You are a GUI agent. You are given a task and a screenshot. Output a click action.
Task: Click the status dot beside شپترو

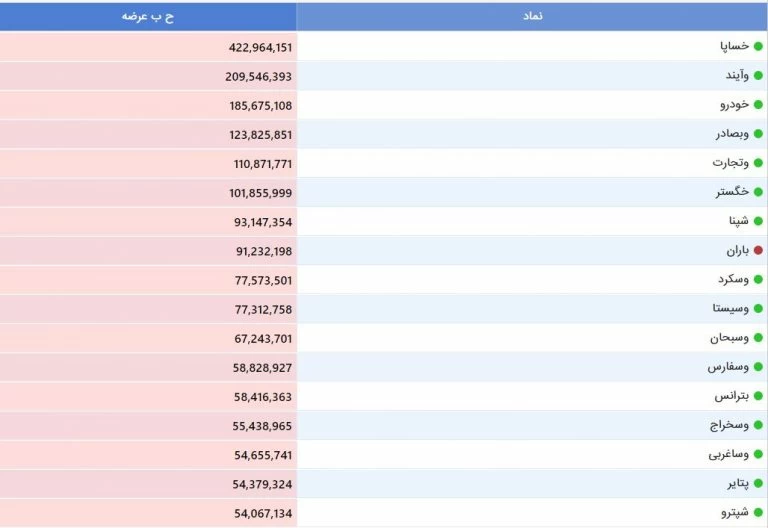(758, 513)
